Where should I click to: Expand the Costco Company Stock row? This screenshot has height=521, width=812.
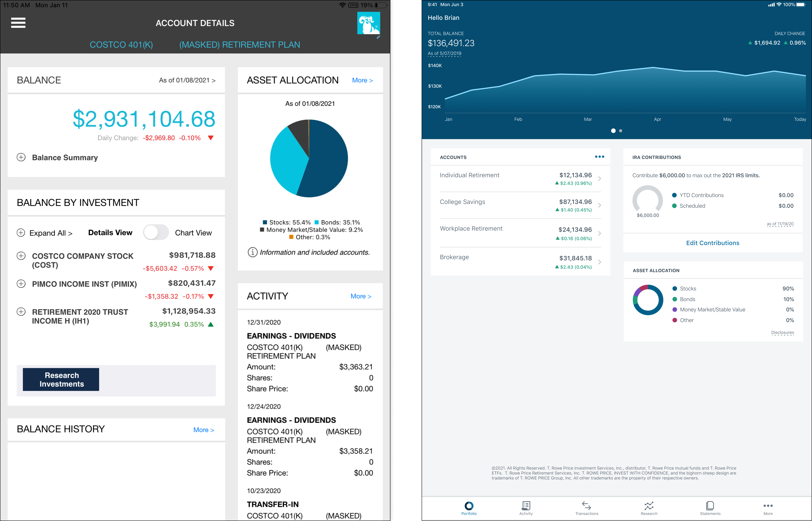pos(21,256)
